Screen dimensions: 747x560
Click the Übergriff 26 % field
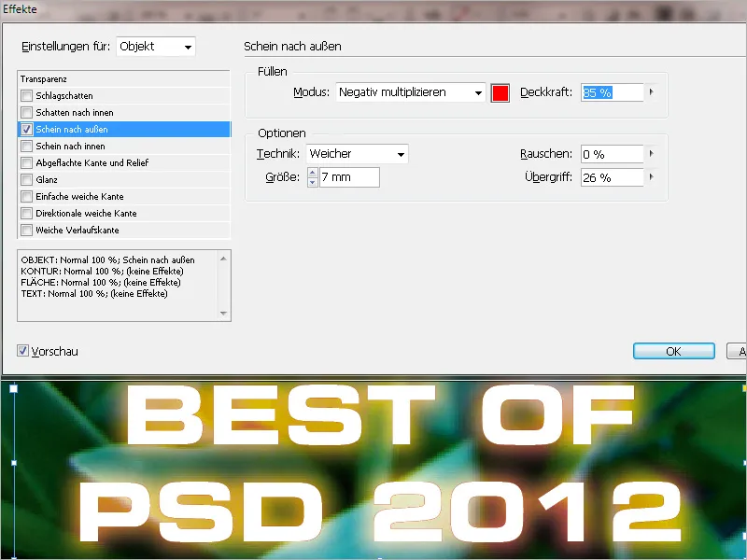[x=613, y=177]
